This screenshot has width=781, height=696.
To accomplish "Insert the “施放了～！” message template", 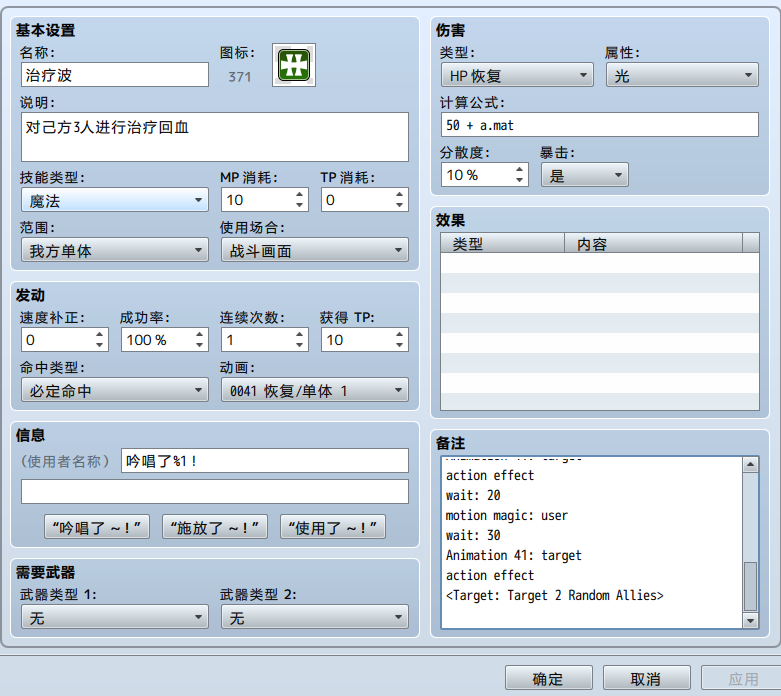I will (215, 527).
